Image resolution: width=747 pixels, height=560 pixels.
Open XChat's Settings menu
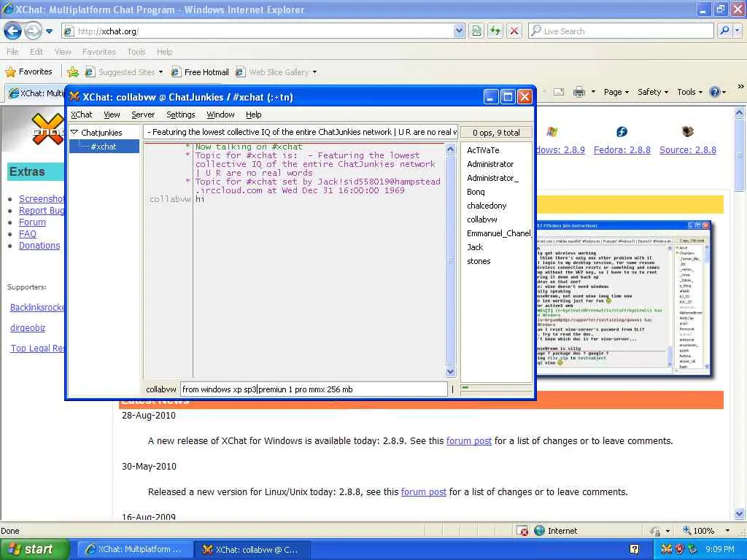coord(181,114)
